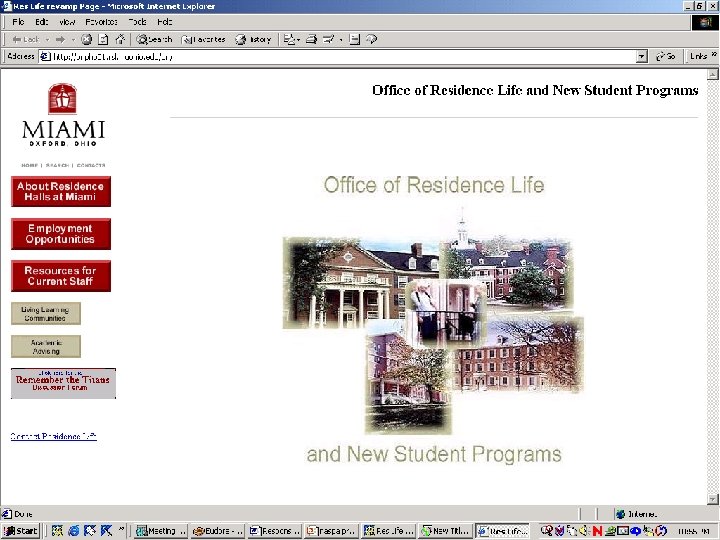Image resolution: width=720 pixels, height=540 pixels.
Task: Expand the Back button history arrow
Action: point(47,40)
